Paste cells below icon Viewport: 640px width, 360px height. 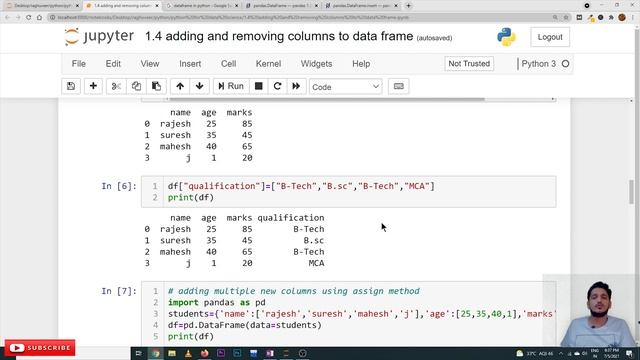pos(156,86)
